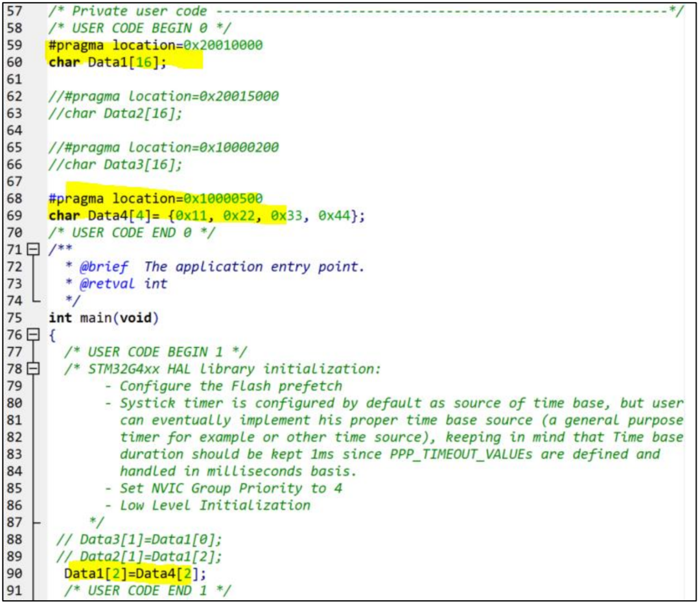
Task: Click the 'int main(void)' line
Action: click(x=104, y=318)
